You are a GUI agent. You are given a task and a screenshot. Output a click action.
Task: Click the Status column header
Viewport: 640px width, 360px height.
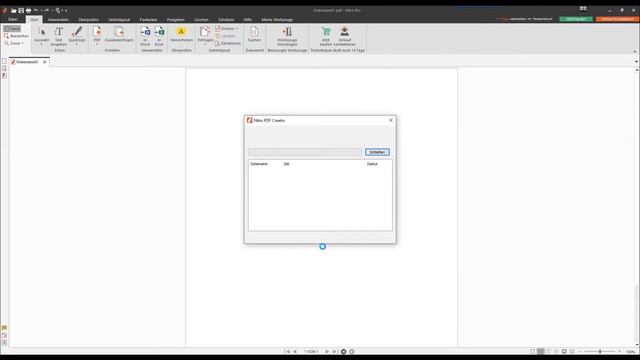(372, 164)
